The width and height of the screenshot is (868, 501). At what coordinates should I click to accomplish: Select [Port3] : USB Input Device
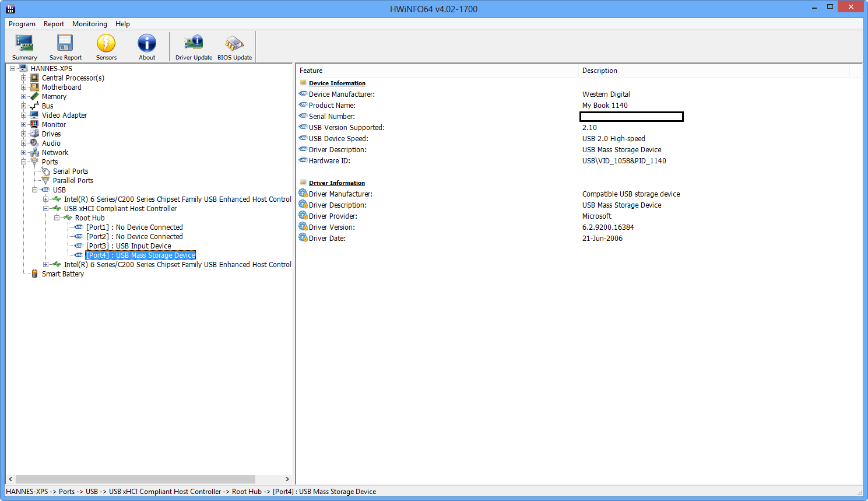129,246
